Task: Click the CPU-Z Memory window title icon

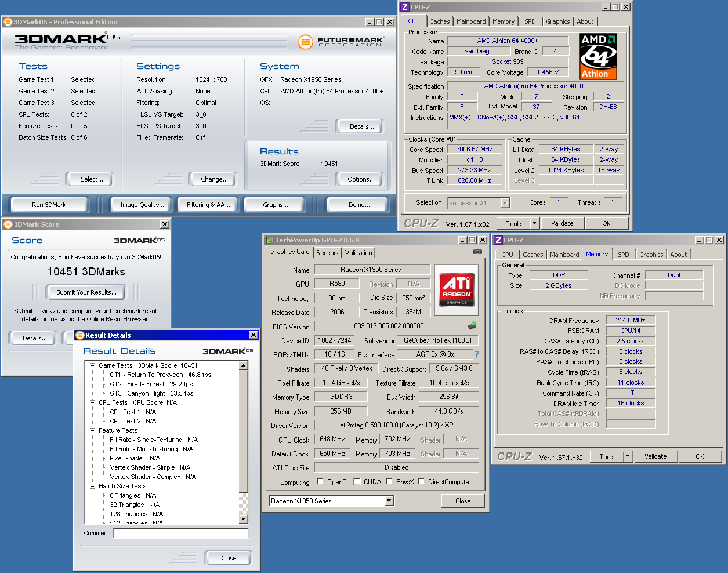Action: [x=498, y=240]
